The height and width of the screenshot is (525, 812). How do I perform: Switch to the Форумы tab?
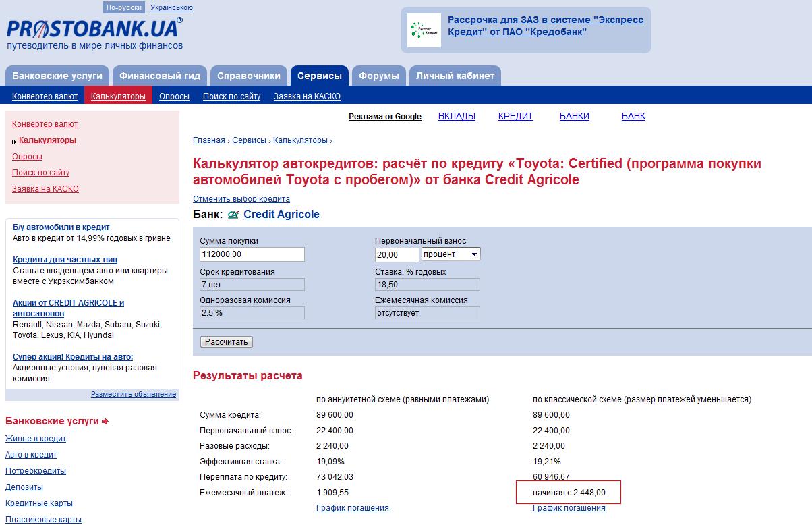378,76
